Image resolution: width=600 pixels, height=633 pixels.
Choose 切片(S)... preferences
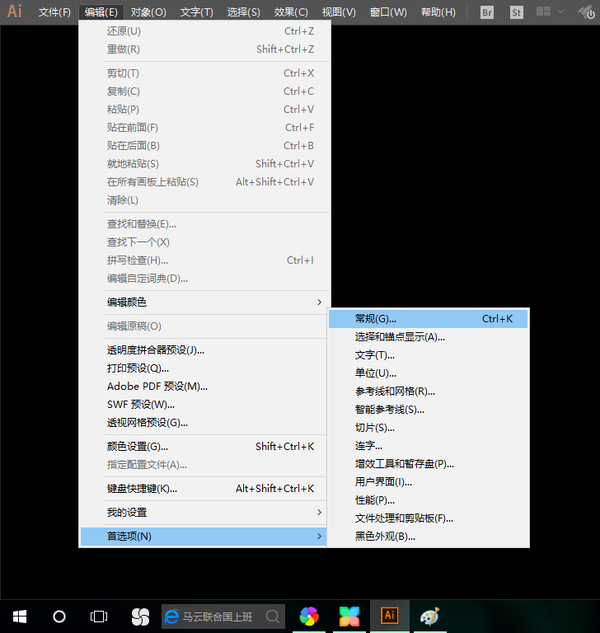click(428, 428)
